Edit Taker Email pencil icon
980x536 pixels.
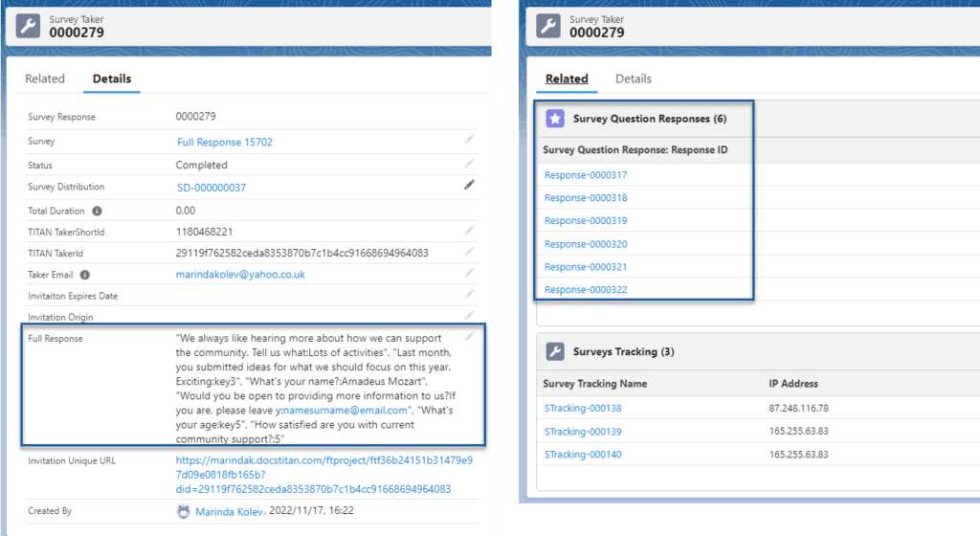[x=469, y=273]
